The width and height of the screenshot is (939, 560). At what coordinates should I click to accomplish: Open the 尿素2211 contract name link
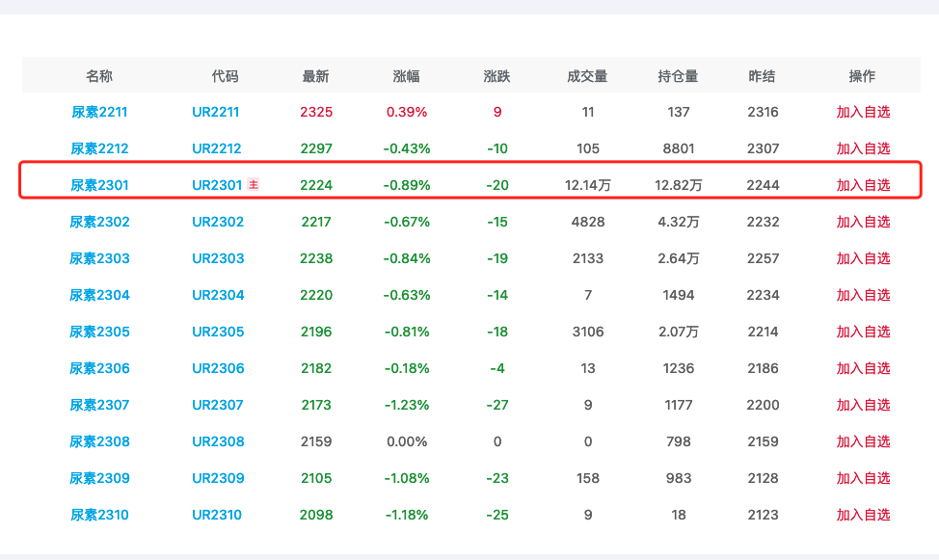(99, 112)
